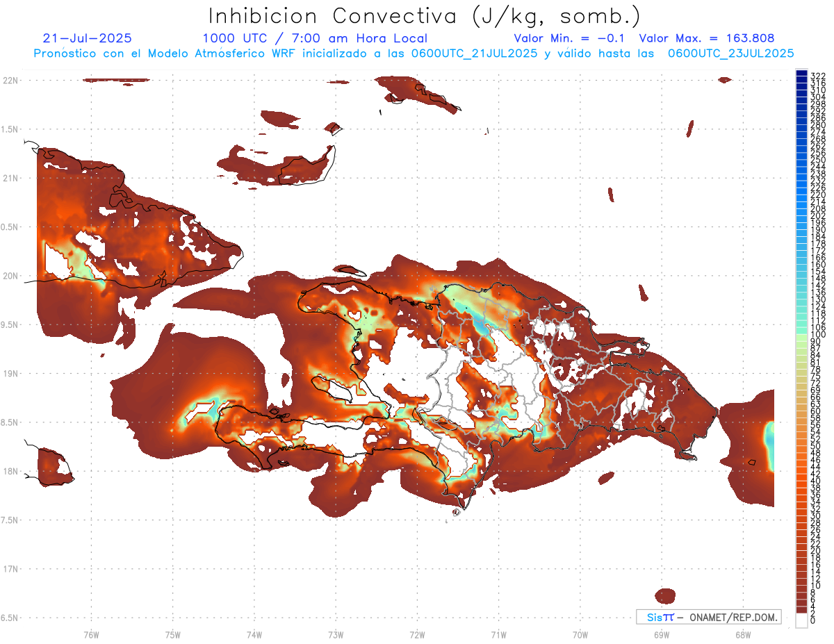Click the '74W' longitude label

[x=254, y=634]
